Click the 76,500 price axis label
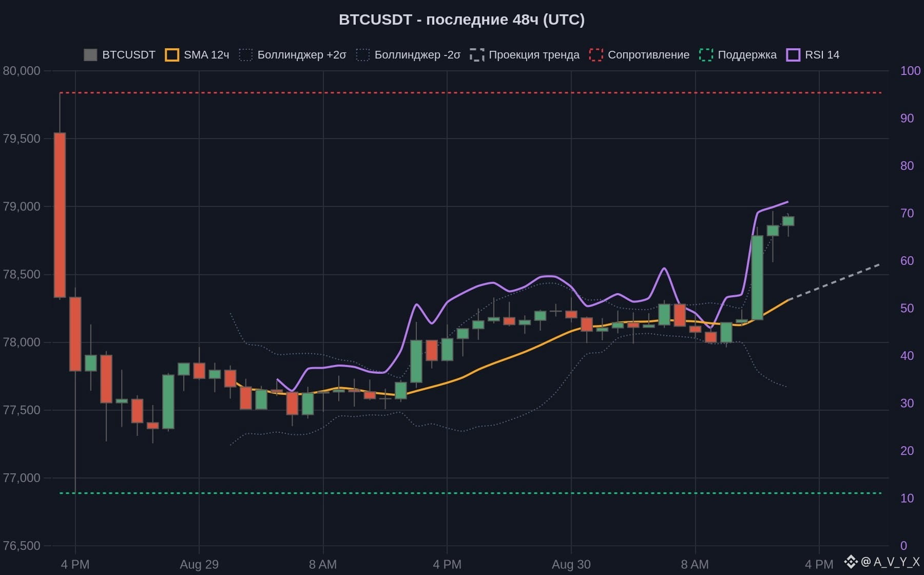The width and height of the screenshot is (924, 575). [22, 546]
